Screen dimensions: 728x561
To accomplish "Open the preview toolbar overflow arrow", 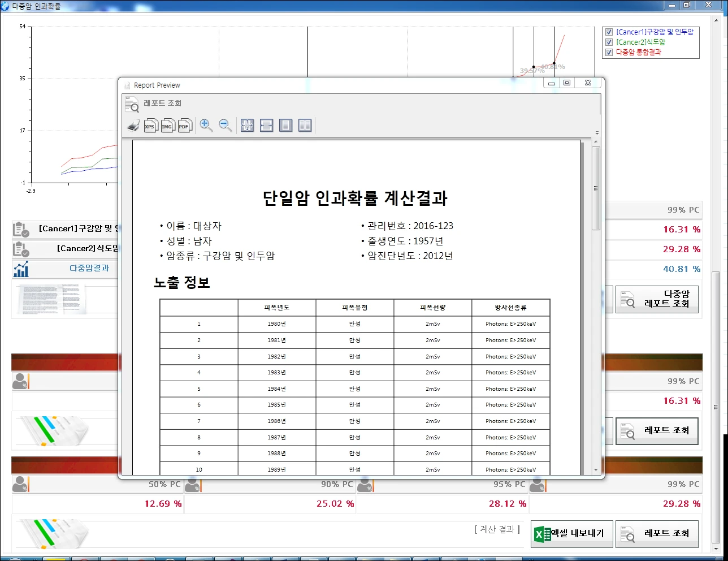I will tap(597, 133).
